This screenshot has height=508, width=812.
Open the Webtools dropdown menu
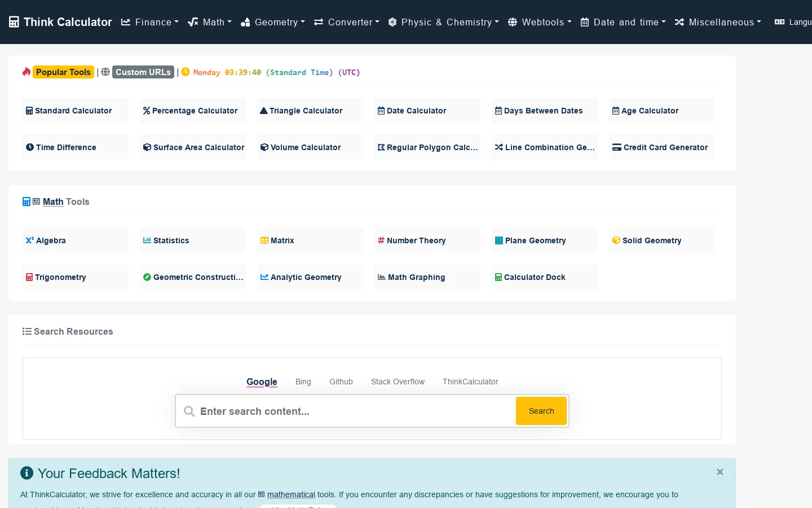coord(540,22)
